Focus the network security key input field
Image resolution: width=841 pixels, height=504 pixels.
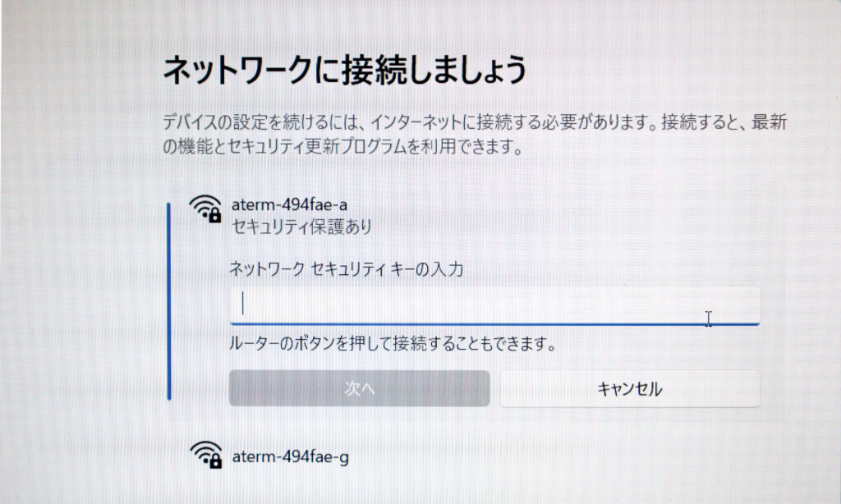click(494, 305)
